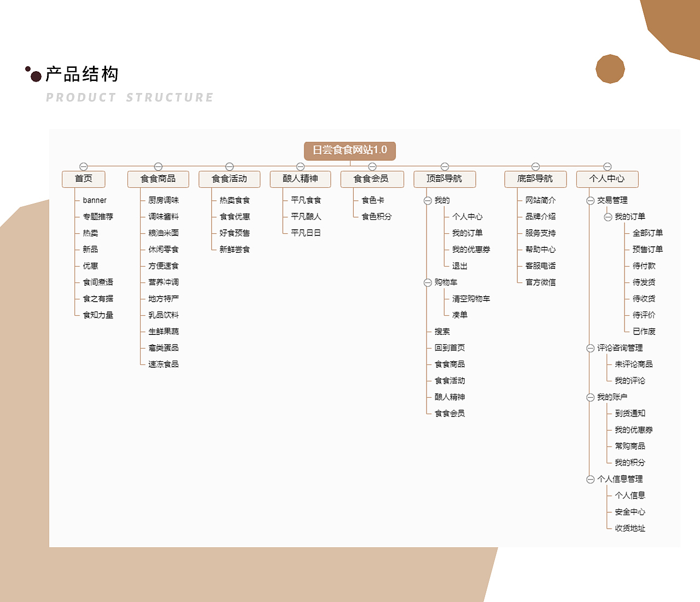The image size is (700, 602).
Task: Collapse the 顶部导航 branch circle
Action: (445, 166)
